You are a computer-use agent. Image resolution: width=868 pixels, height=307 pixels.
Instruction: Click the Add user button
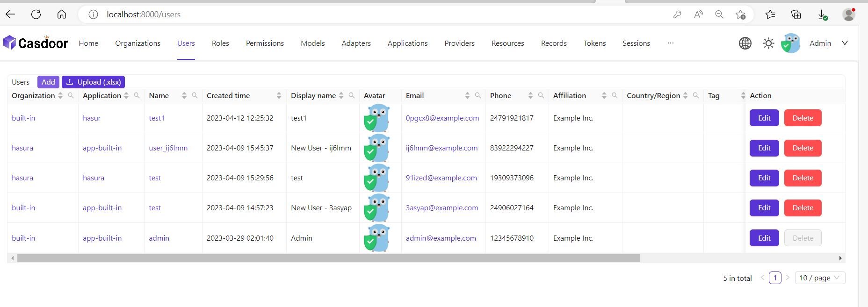pos(48,82)
